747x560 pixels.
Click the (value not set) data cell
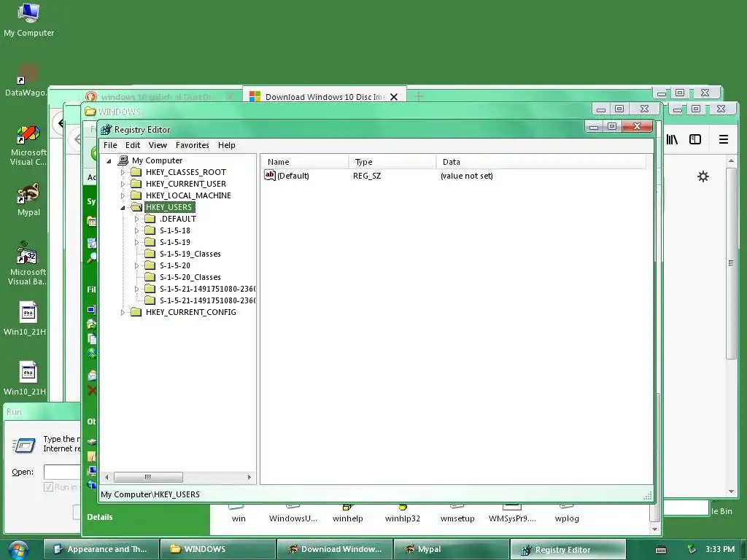coord(467,176)
